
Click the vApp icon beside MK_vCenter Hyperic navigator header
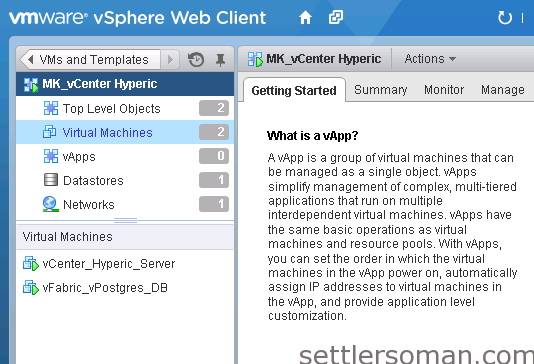coord(31,84)
